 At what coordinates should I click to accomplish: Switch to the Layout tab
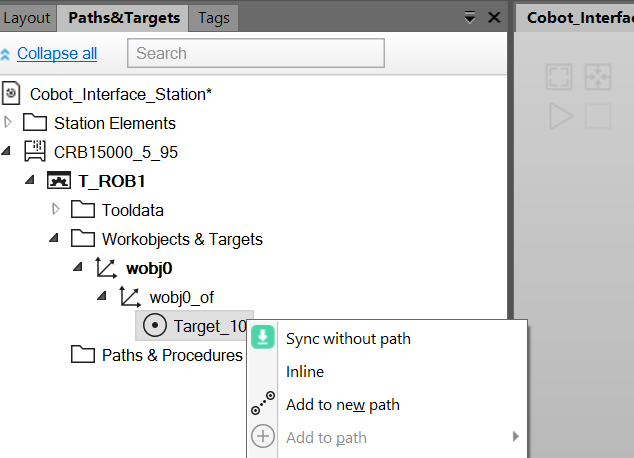27,18
